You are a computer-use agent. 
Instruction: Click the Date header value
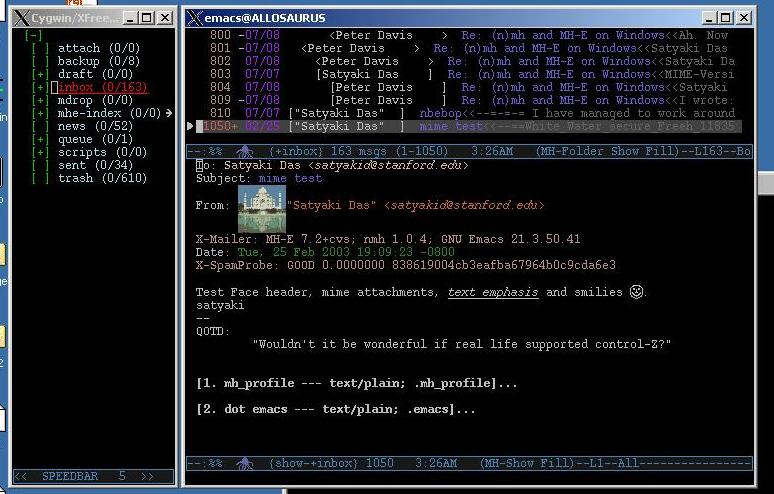coord(346,252)
